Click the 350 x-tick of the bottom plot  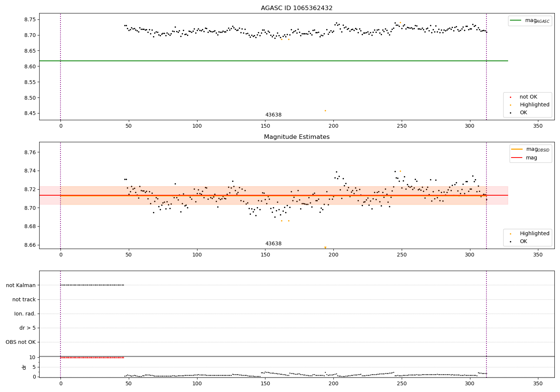[538, 384]
